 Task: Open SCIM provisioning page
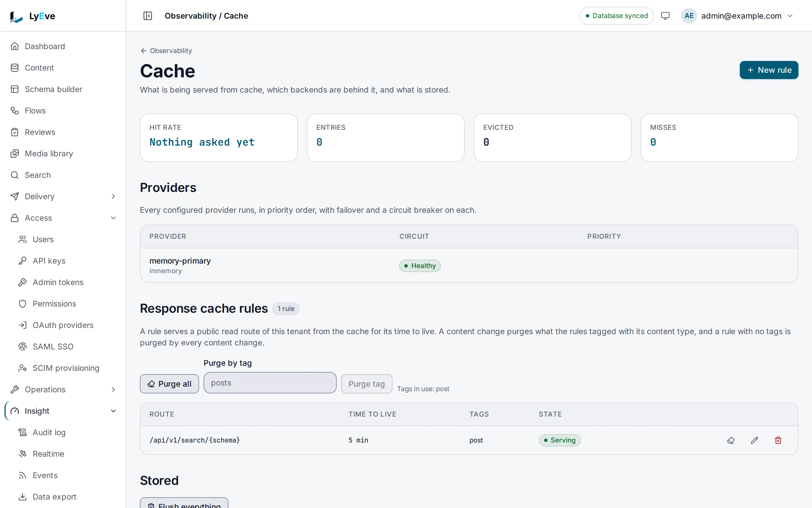67,368
